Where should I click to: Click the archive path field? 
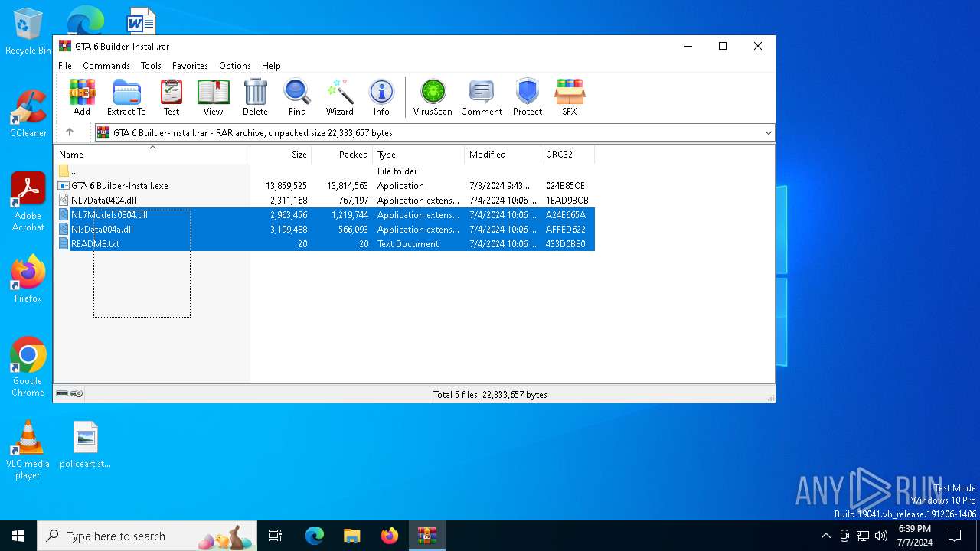click(434, 133)
